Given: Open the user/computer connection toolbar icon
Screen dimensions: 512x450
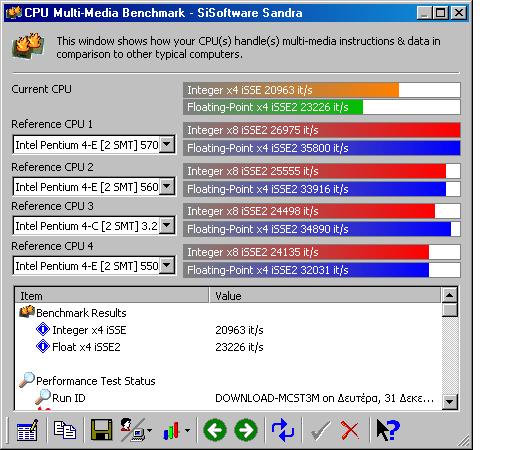Looking at the screenshot, I should tap(132, 430).
